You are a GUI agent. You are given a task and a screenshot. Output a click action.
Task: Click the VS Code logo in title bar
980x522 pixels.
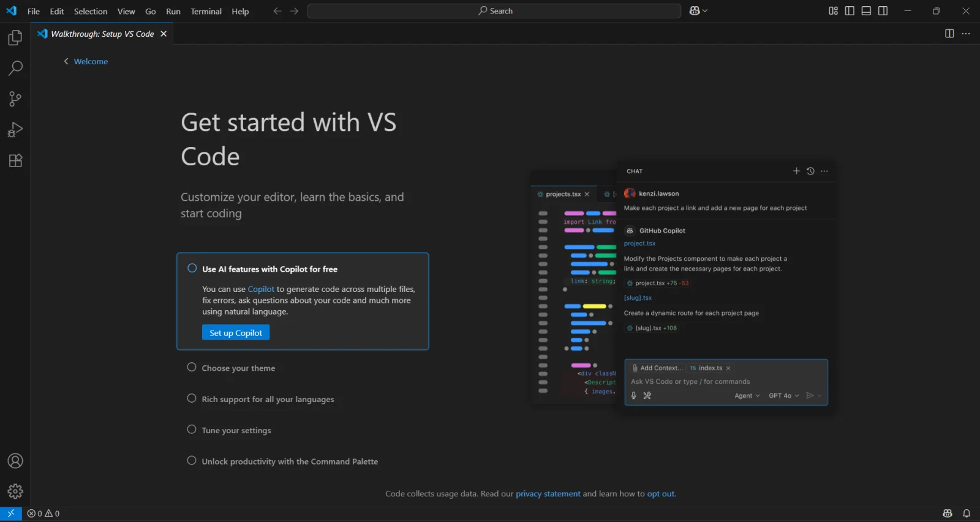click(12, 11)
